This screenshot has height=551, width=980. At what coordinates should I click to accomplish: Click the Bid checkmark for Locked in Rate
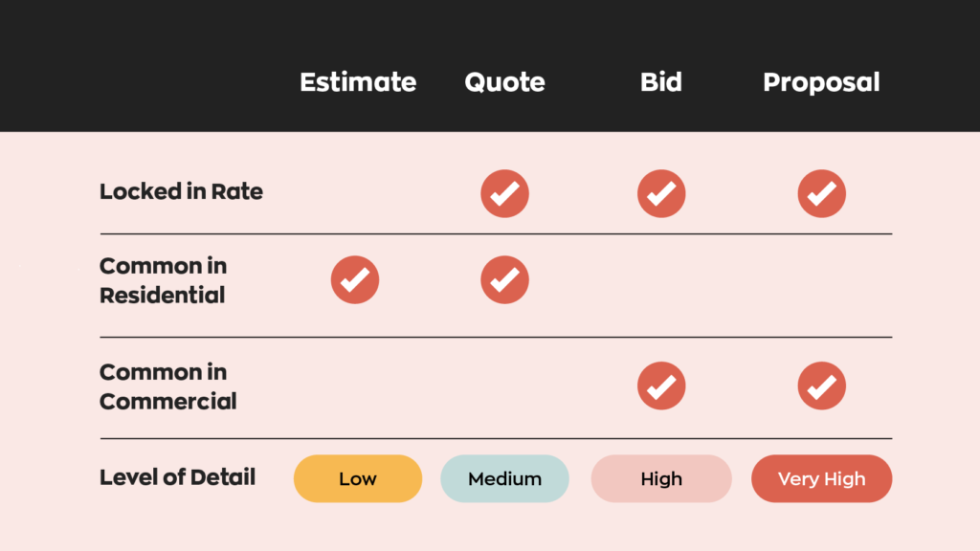[x=661, y=193]
